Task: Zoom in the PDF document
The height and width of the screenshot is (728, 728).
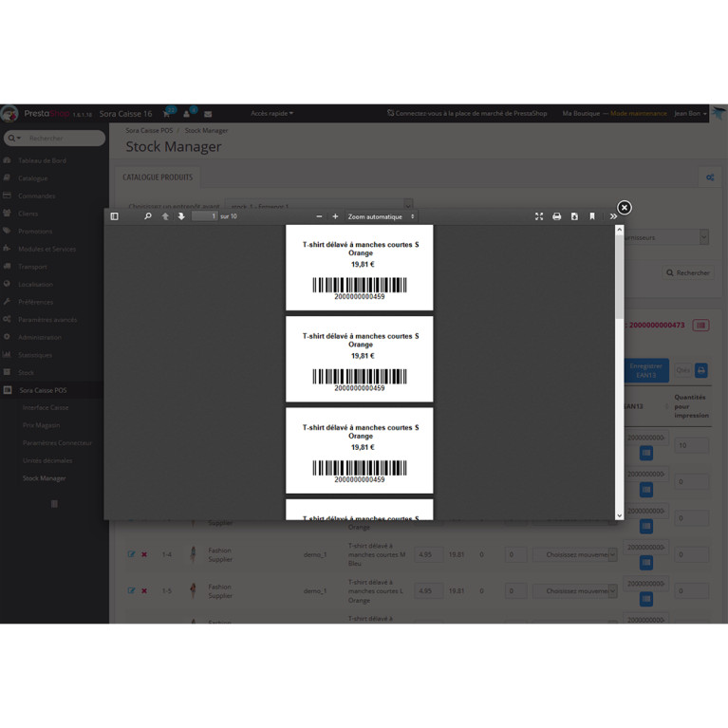Action: (335, 216)
